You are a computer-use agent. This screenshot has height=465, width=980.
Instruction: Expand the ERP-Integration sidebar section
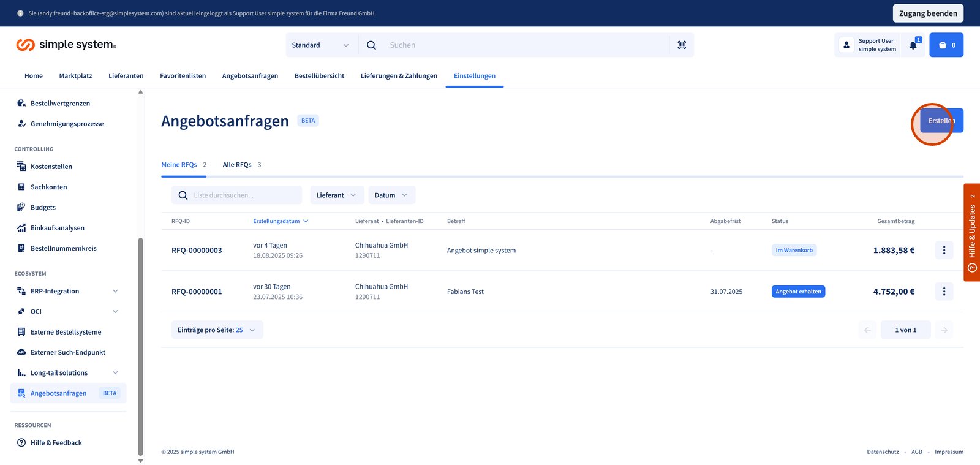[x=115, y=291]
